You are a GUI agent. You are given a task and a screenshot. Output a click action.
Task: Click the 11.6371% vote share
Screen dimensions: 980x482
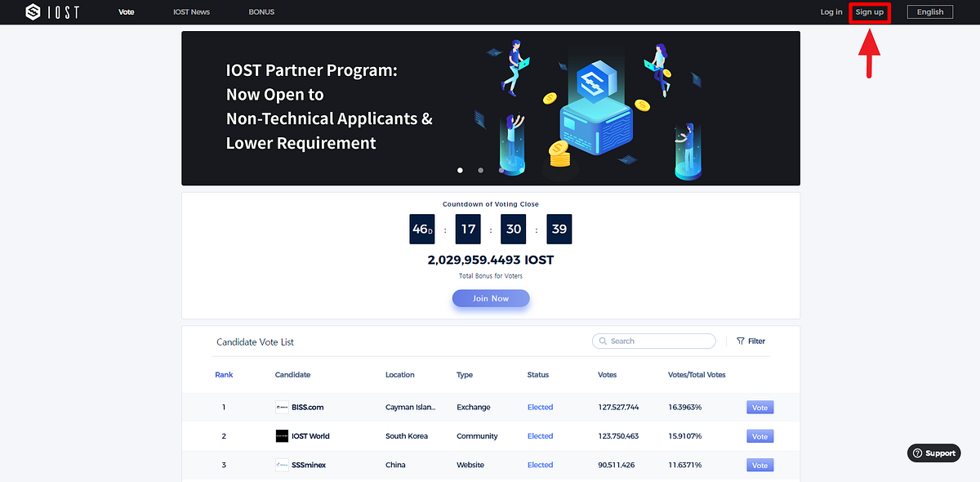[x=685, y=465]
